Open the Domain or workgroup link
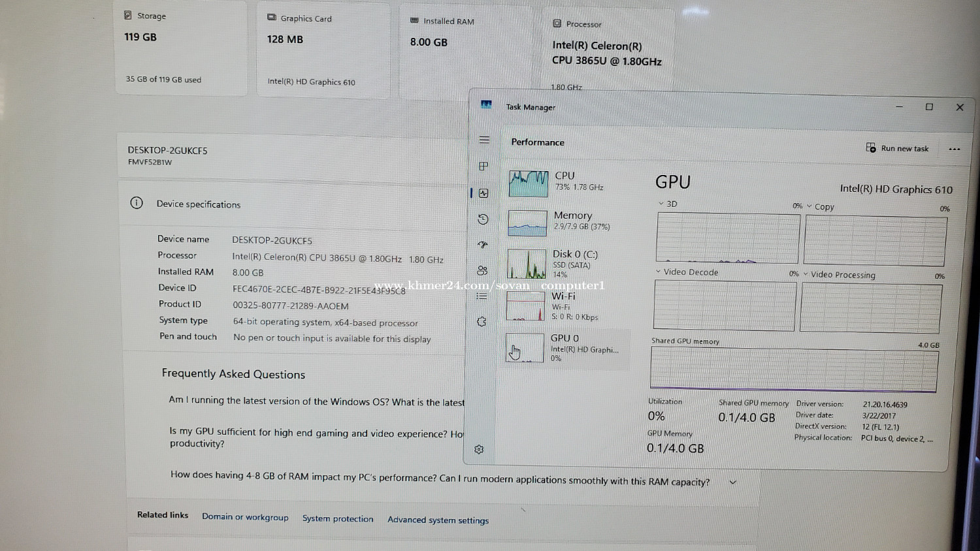The image size is (980, 551). [x=245, y=516]
